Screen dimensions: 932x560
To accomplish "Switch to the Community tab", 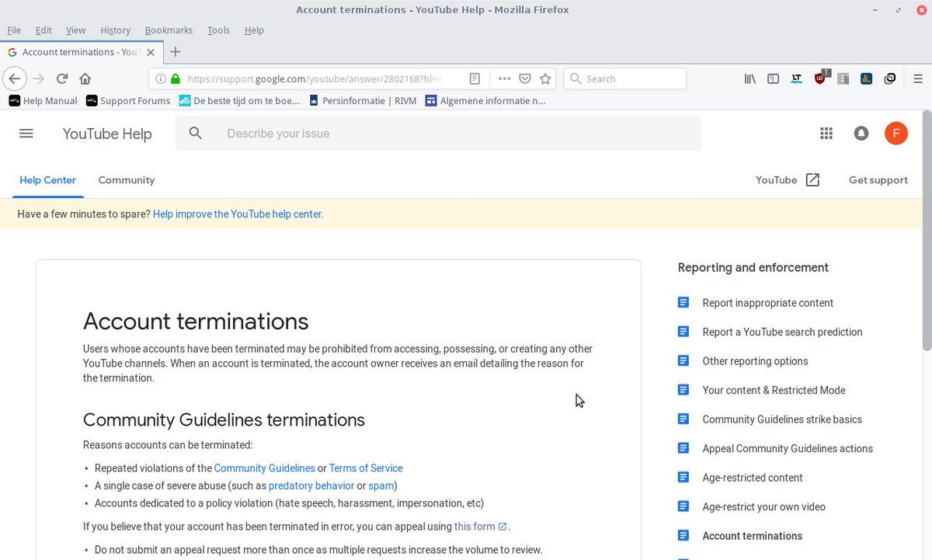I will pos(126,180).
